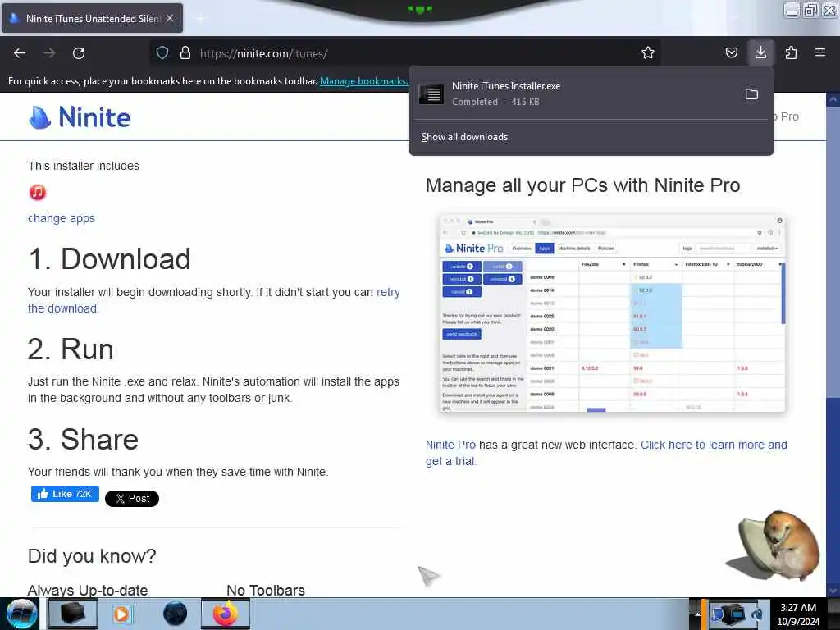Image resolution: width=840 pixels, height=630 pixels.
Task: Go back to the previous page
Action: tap(20, 53)
